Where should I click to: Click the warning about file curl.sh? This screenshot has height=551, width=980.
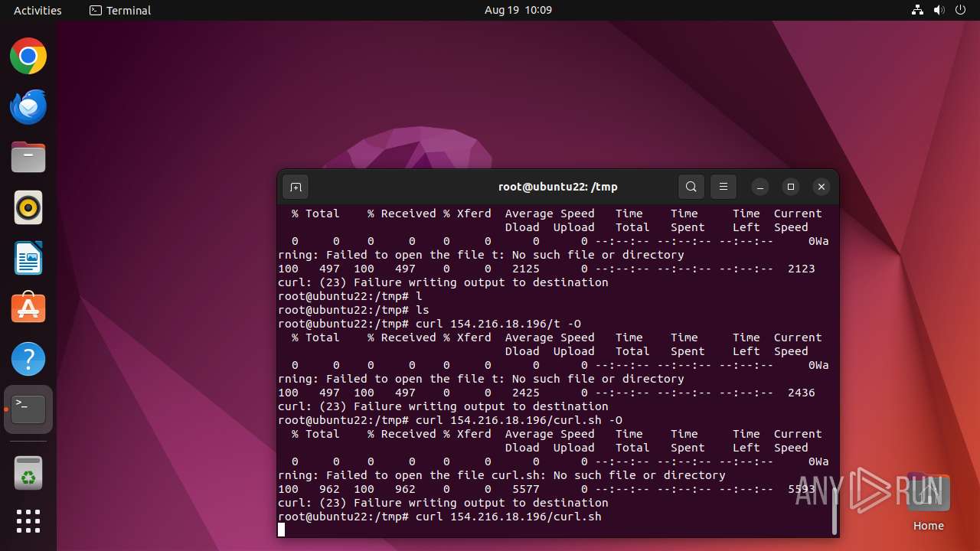tap(501, 475)
